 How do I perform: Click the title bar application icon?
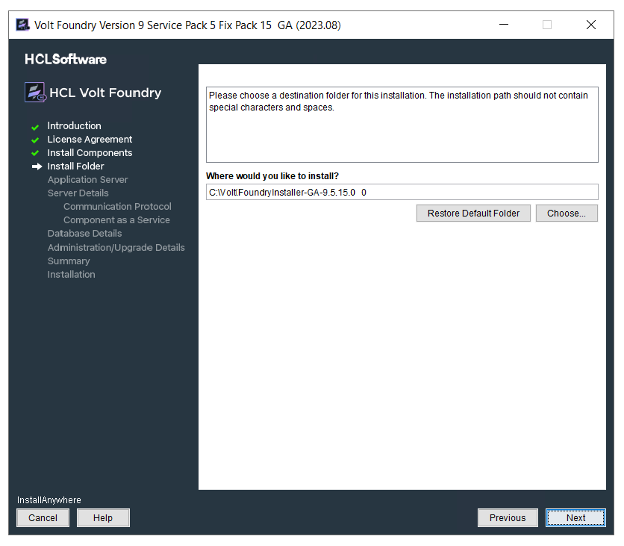point(22,25)
